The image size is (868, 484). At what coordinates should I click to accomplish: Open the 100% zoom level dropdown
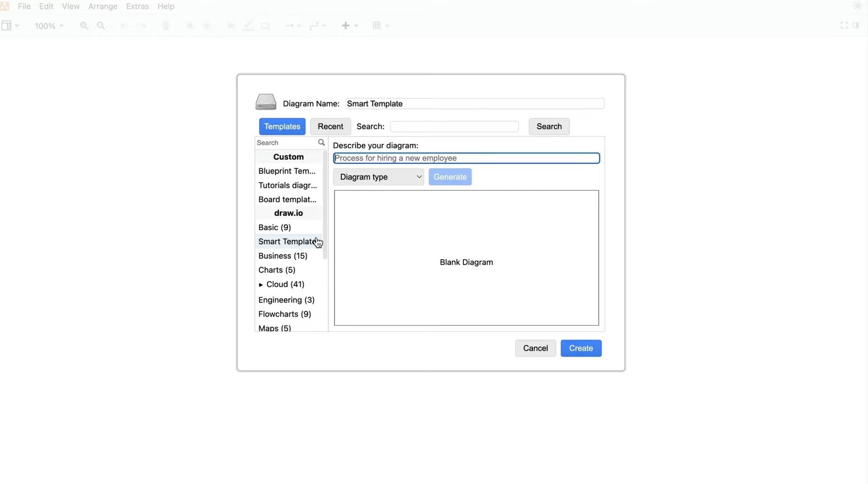pos(49,26)
